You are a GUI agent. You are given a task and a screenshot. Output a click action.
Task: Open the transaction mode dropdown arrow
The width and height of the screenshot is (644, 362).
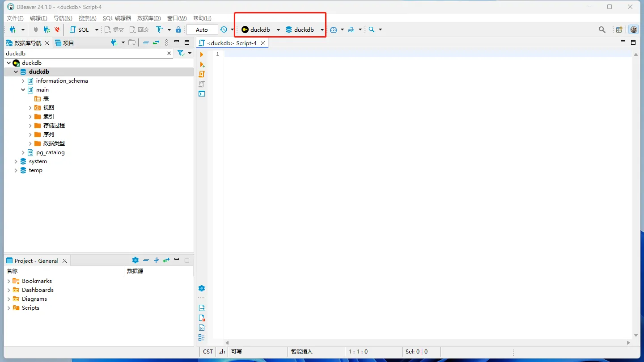[x=169, y=30]
